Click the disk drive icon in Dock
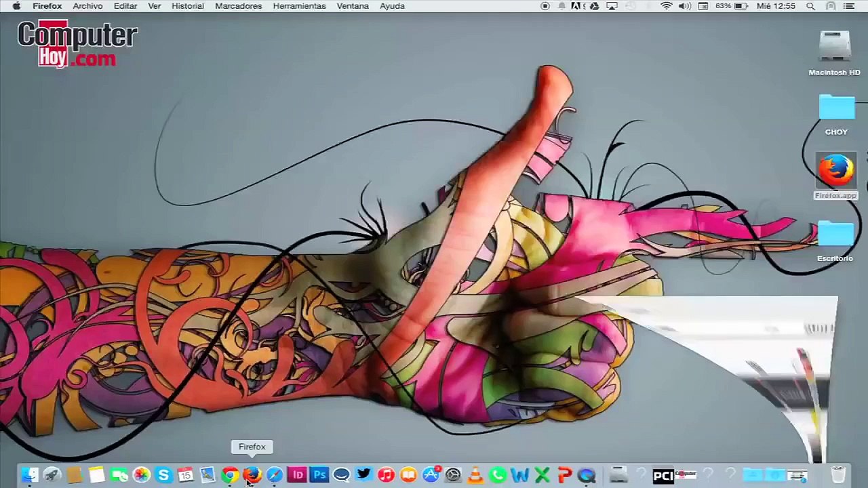This screenshot has width=868, height=488. [618, 475]
